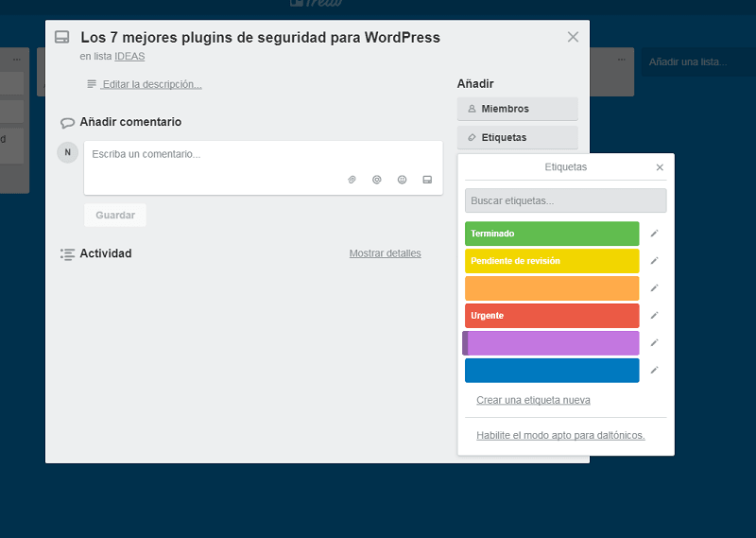
Task: Click the attachment paperclip icon in comment box
Action: pos(352,180)
